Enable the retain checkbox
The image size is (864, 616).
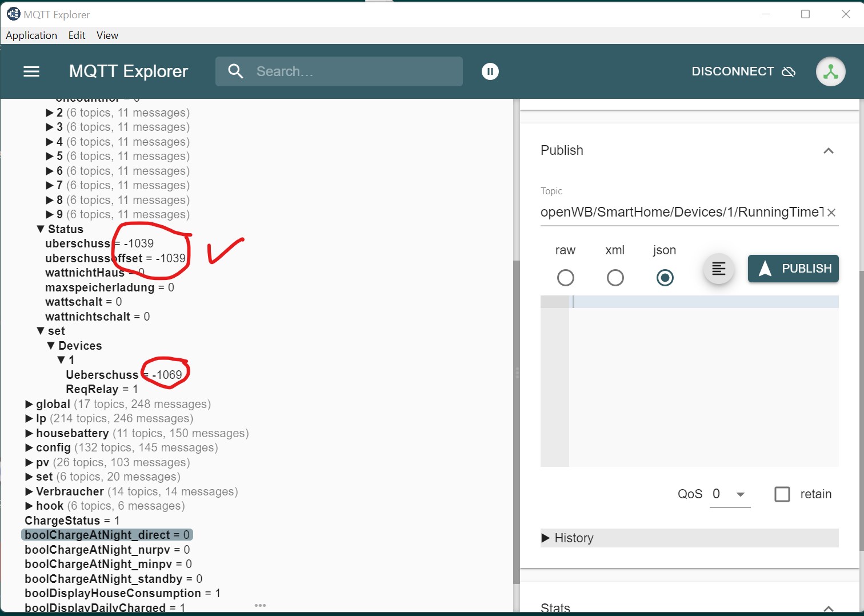(782, 494)
